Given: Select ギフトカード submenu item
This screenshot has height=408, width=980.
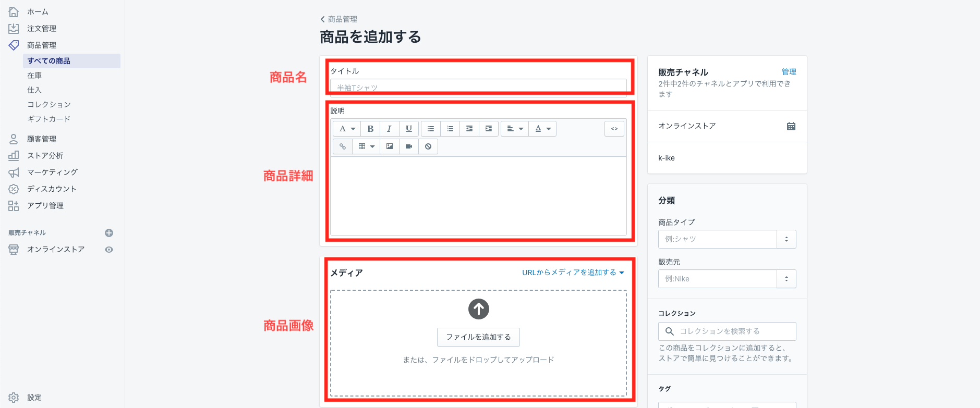Looking at the screenshot, I should pos(49,119).
